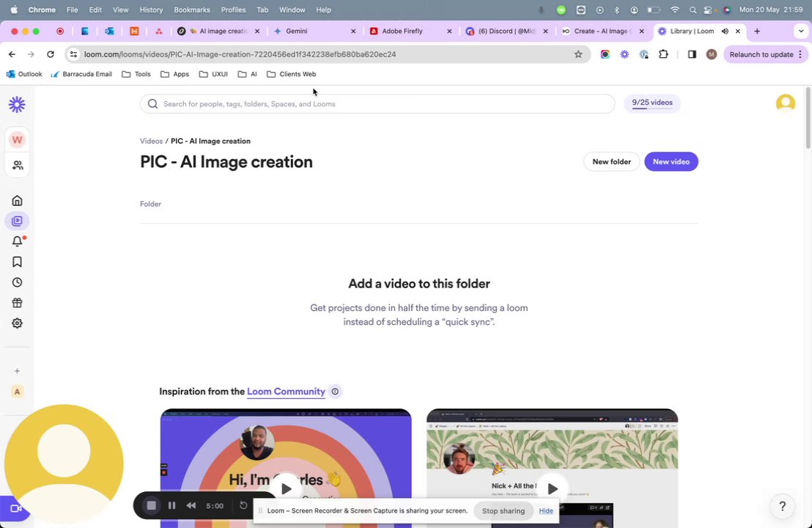Open the help question mark button
The image size is (812, 528).
(782, 506)
